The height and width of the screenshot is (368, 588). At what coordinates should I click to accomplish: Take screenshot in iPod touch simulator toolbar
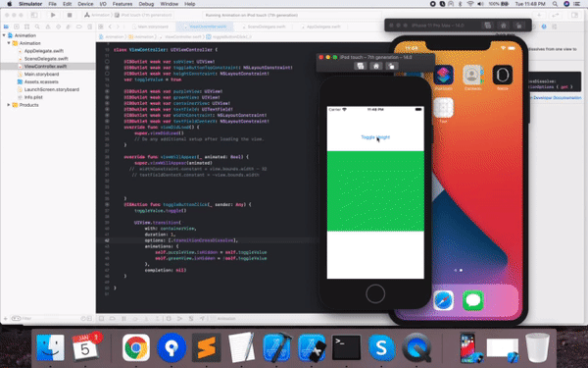(x=361, y=66)
